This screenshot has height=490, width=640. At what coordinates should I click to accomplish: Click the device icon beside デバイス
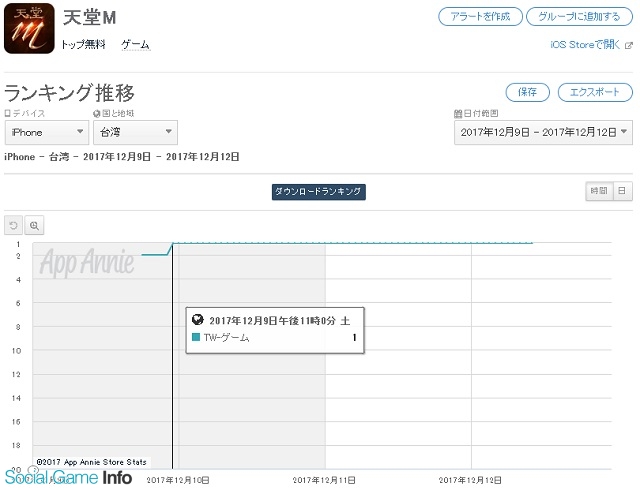tap(7, 113)
